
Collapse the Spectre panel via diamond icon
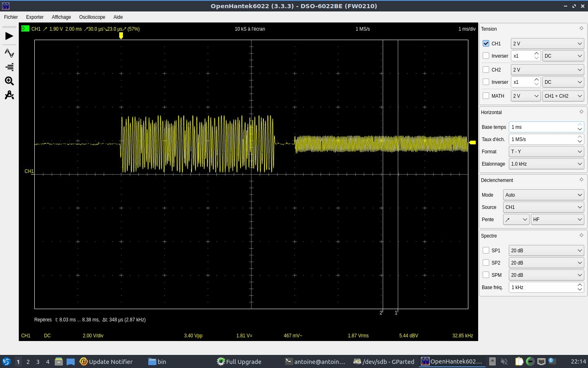click(581, 235)
